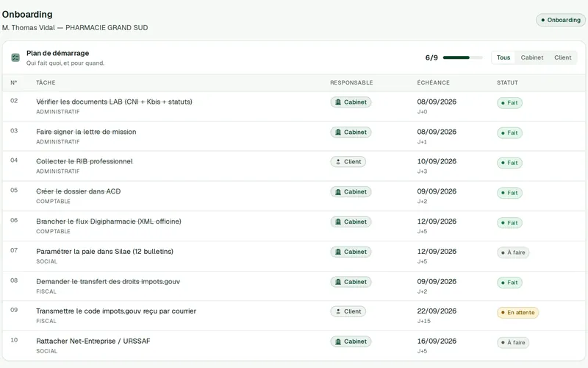Viewport: 588px width, 368px height.
Task: Click the J+0 offset label
Action: [422, 112]
